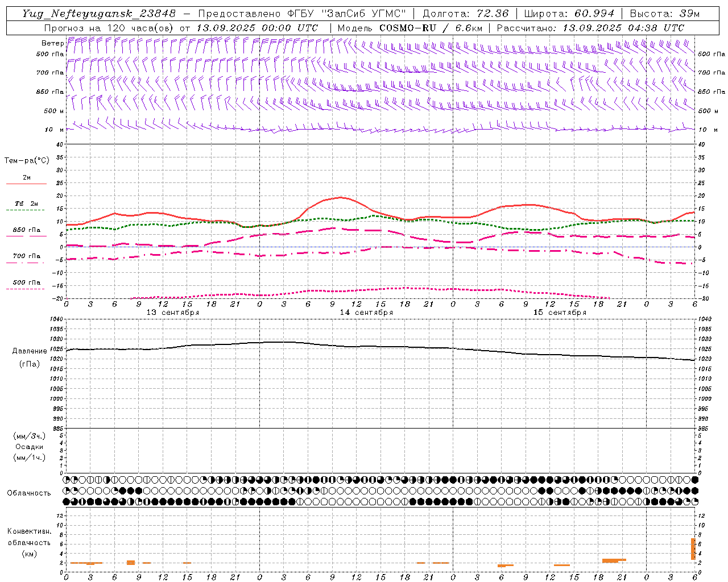Click the tallest orange convective cloud bar
This screenshot has width=728, height=582.
[x=693, y=549]
